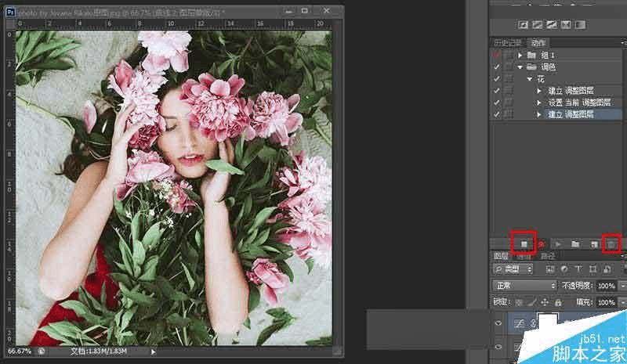627x364 pixels.
Task: Toggle the checkmark for 调色 action set
Action: click(x=496, y=67)
